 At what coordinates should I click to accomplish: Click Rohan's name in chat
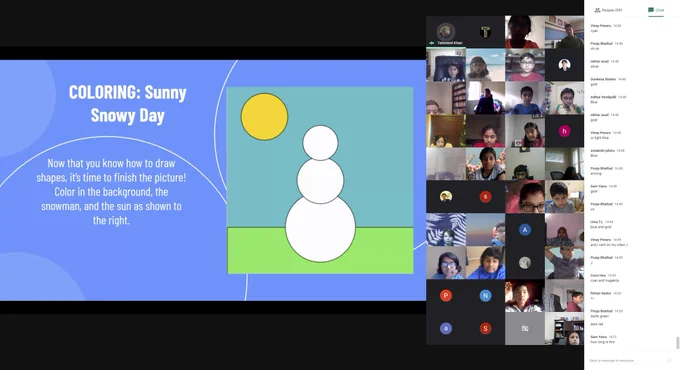tap(600, 293)
